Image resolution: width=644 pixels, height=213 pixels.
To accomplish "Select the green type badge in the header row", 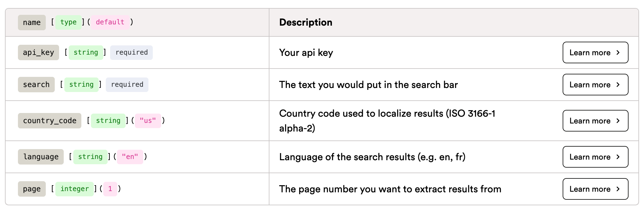I will point(68,22).
